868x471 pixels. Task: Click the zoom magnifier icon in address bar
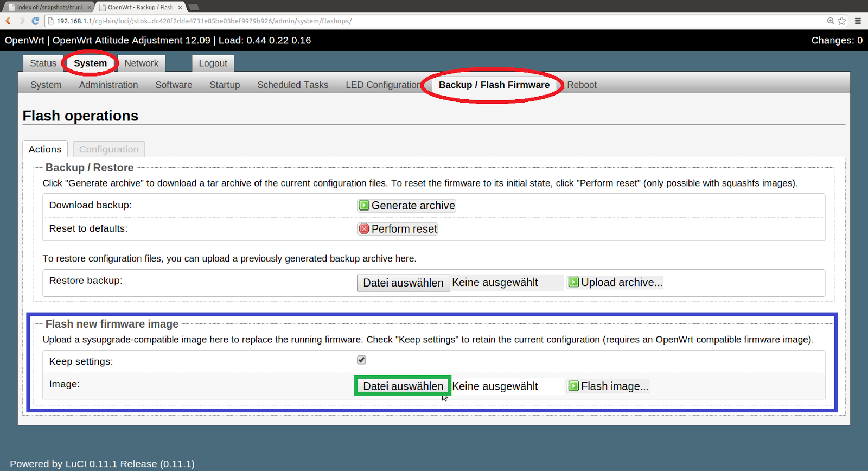pyautogui.click(x=830, y=21)
